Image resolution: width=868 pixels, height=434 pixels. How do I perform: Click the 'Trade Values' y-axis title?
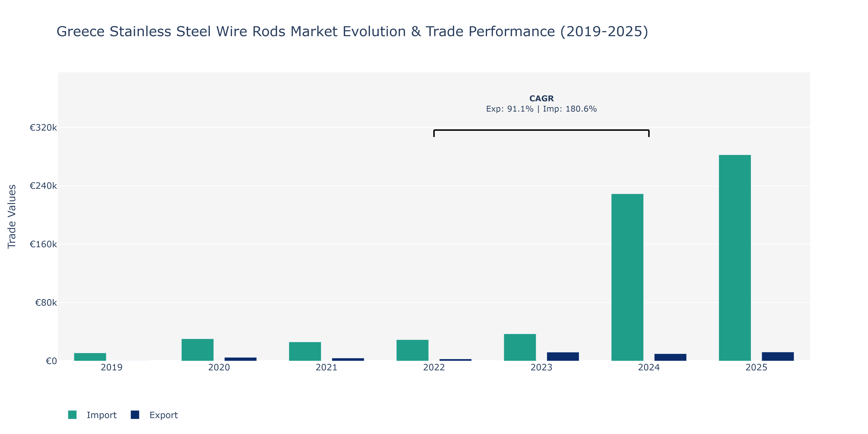tap(12, 216)
